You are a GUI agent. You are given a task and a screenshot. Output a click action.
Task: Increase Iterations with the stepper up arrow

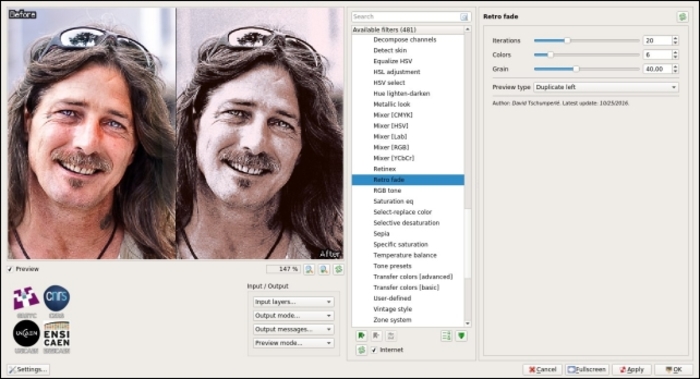coord(675,38)
